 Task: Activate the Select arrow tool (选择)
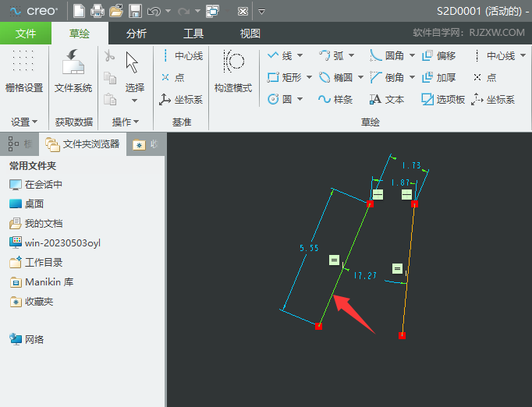(x=134, y=72)
